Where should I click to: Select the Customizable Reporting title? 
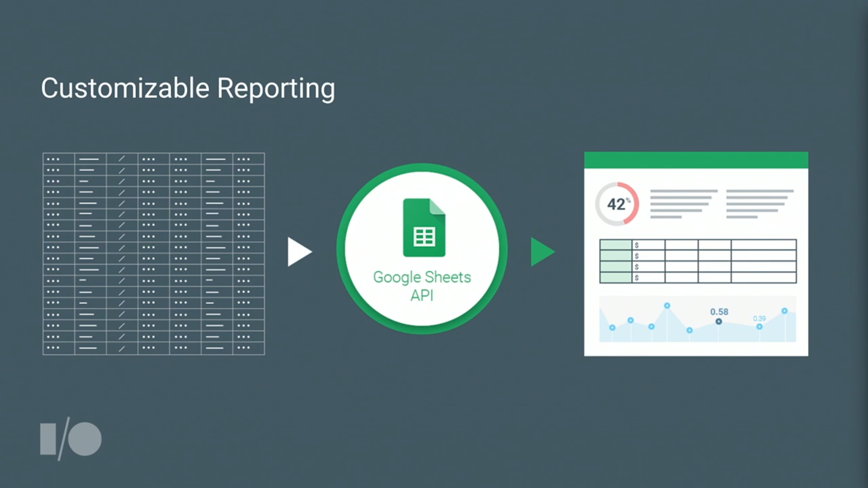click(188, 88)
